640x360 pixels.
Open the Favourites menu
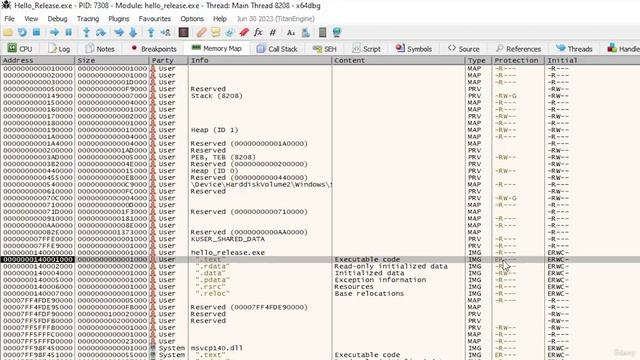coord(155,19)
